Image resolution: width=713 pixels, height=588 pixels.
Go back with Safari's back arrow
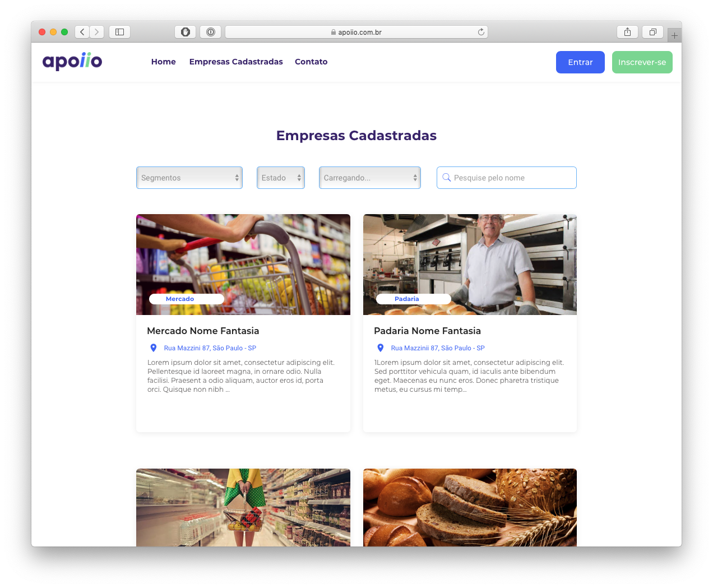coord(82,32)
